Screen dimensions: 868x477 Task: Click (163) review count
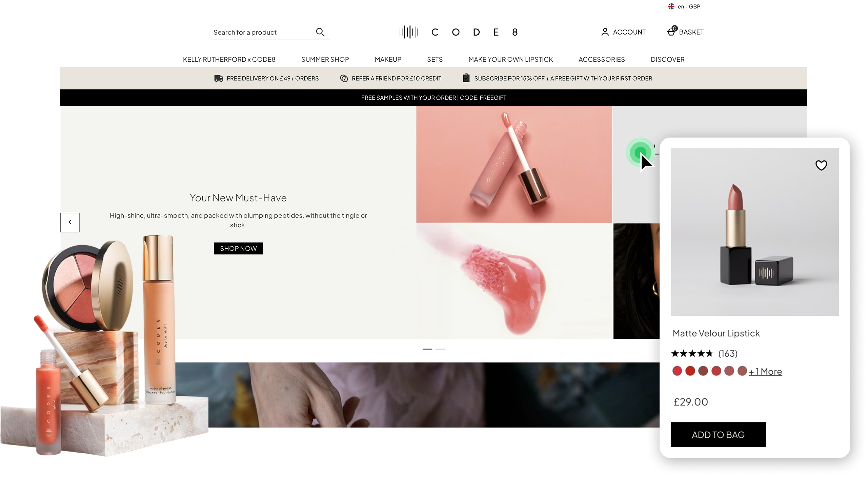[x=728, y=354]
